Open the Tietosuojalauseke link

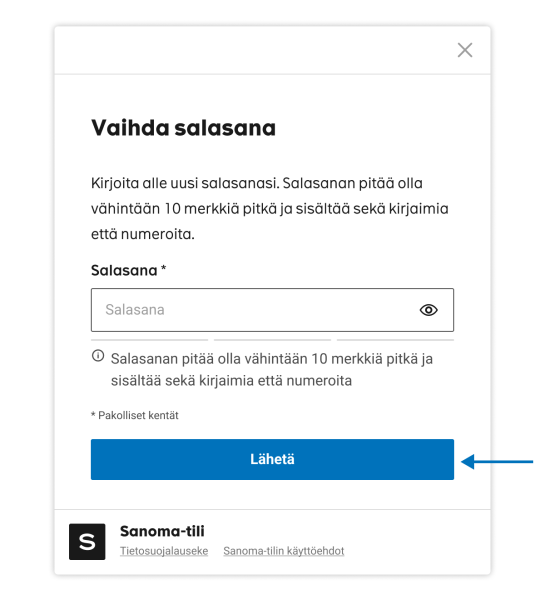point(164,551)
